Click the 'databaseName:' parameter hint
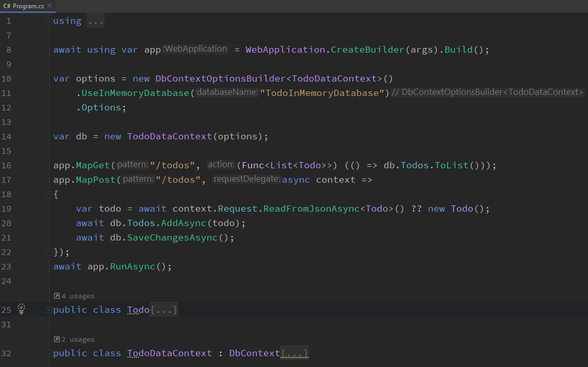This screenshot has width=588, height=367. coord(227,92)
